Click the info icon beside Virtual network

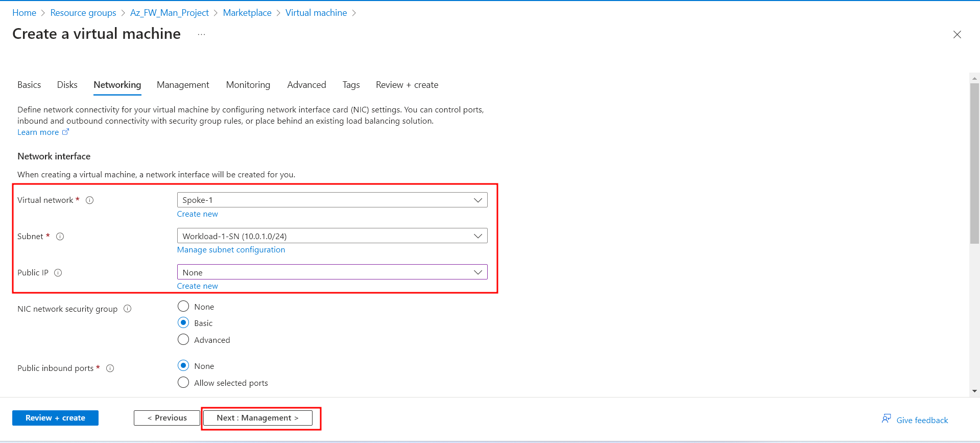90,200
